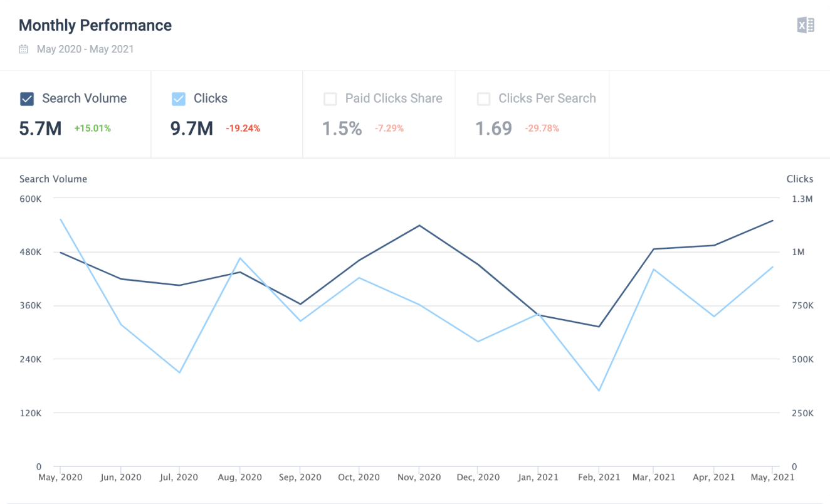
Task: Select the Search Volume axis label
Action: tap(53, 179)
